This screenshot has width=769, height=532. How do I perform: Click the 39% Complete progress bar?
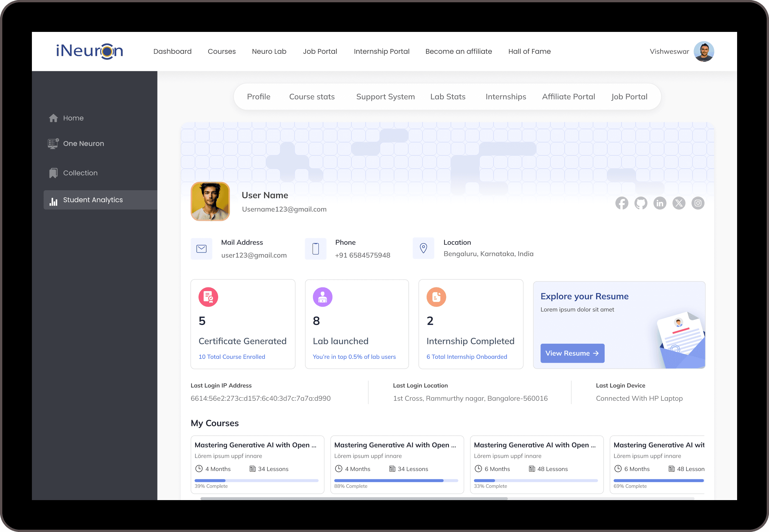pos(256,480)
